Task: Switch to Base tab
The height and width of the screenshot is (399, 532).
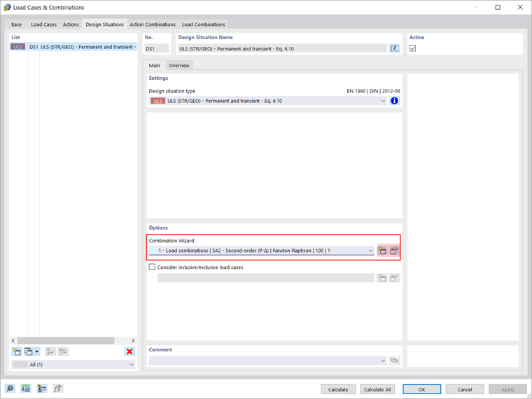Action: coord(16,24)
